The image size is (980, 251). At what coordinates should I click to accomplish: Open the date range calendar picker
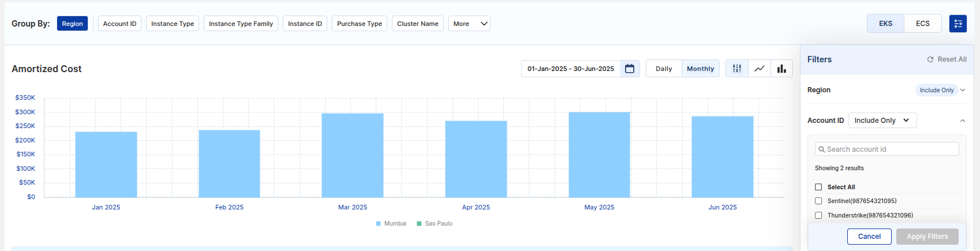(x=630, y=69)
